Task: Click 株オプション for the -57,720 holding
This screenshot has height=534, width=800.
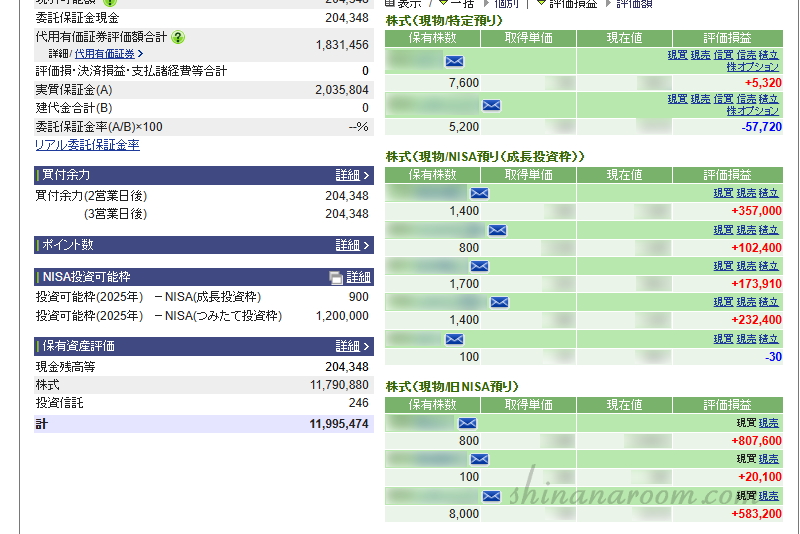Action: [753, 111]
